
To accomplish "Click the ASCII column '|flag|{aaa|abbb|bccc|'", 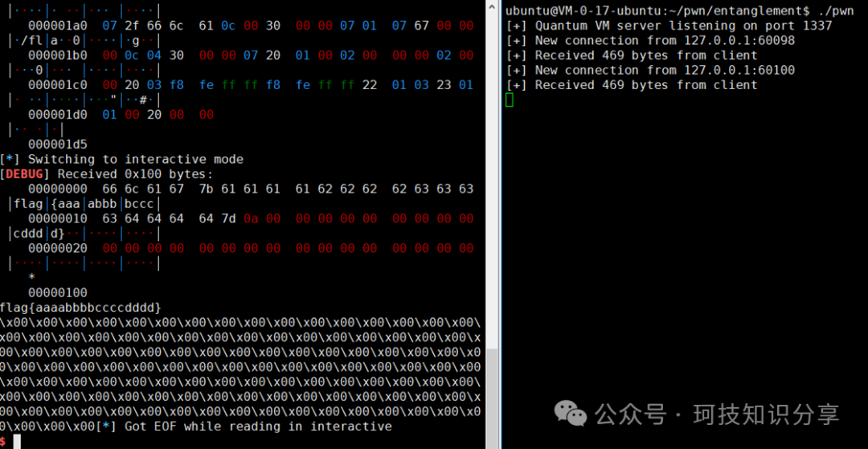I will tap(84, 204).
